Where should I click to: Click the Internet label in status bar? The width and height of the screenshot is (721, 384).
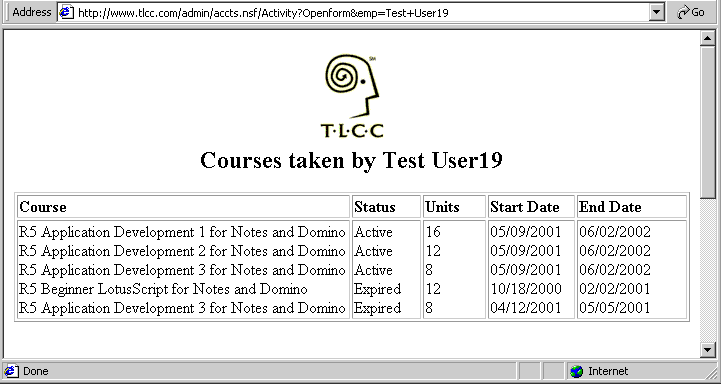tap(608, 371)
